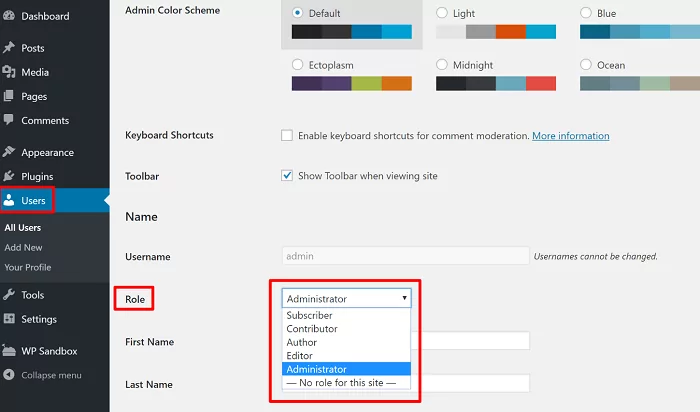Click the Light scheme orange color swatch

511,32
